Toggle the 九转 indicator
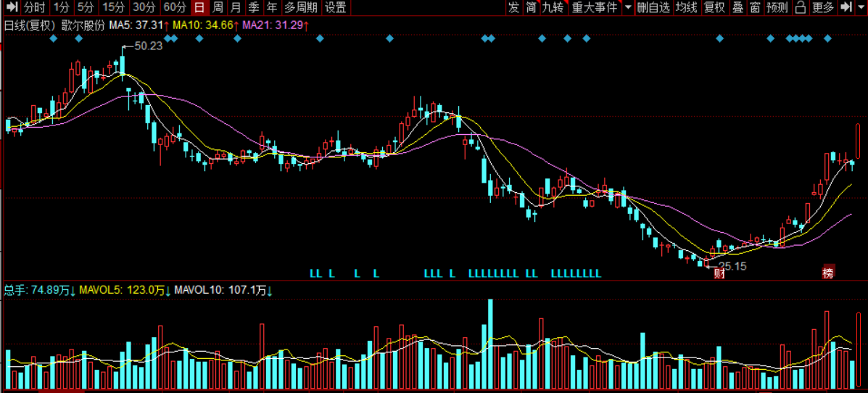The height and width of the screenshot is (393, 868). [553, 7]
